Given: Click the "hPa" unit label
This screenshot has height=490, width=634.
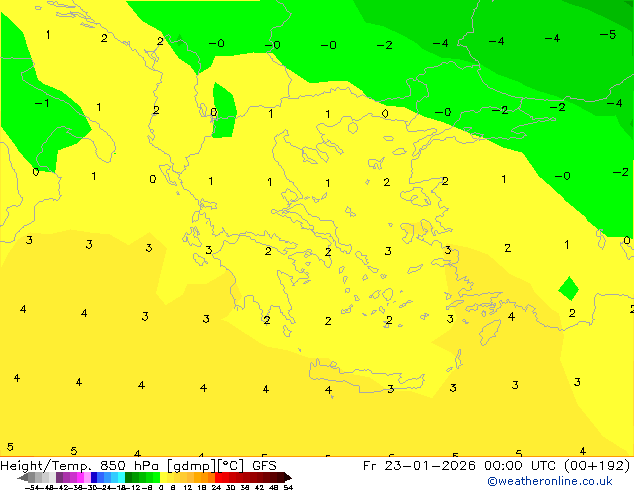Looking at the screenshot, I should click(146, 465).
